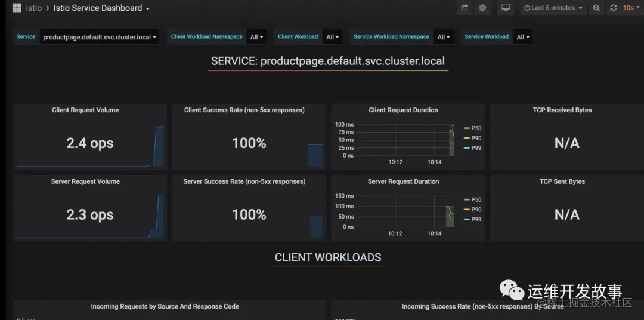Click the SERVICE: productpage.default.svc.cluster.local heading
The height and width of the screenshot is (320, 644).
pyautogui.click(x=328, y=61)
